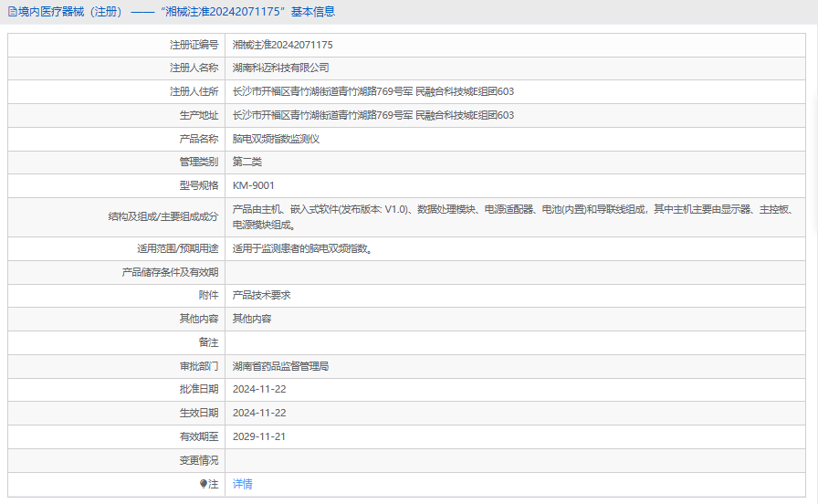Click the 型号规格 label
The image size is (818, 504).
point(199,185)
